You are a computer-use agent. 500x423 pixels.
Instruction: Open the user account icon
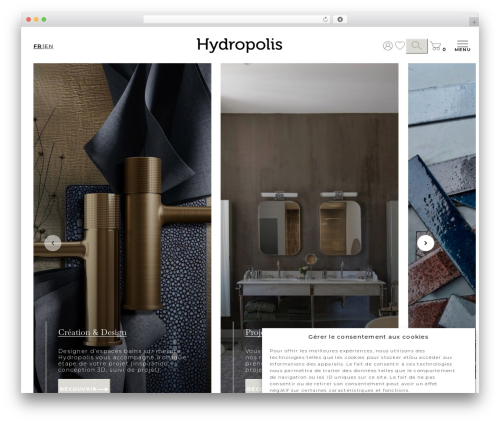(x=387, y=46)
